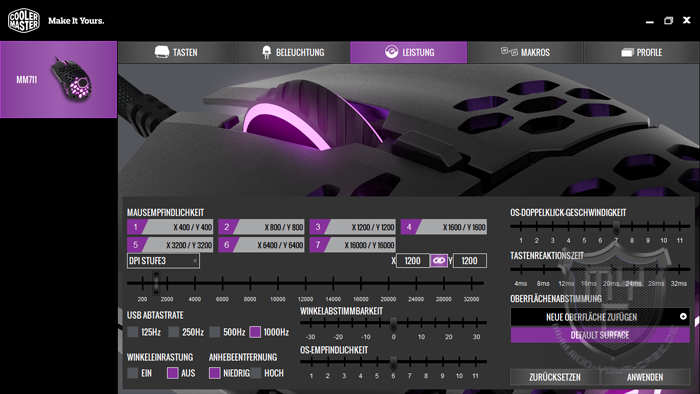Toggle the X/Y DPI link icon

(439, 261)
